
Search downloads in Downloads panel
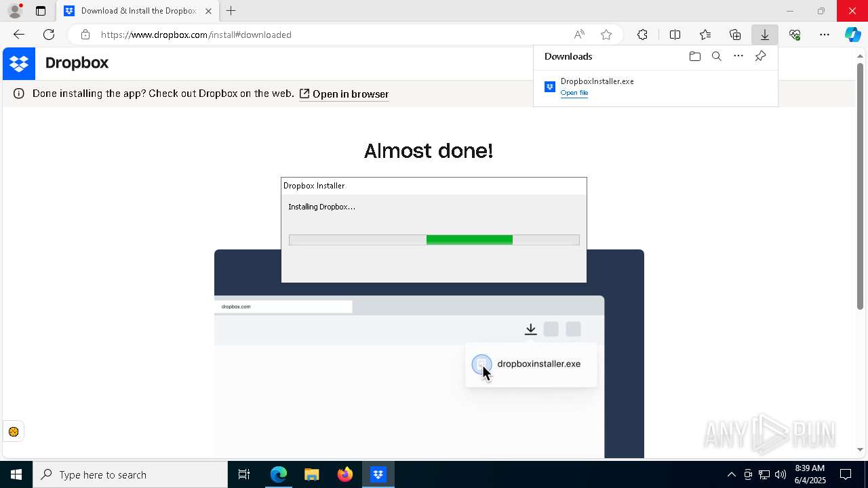[716, 56]
